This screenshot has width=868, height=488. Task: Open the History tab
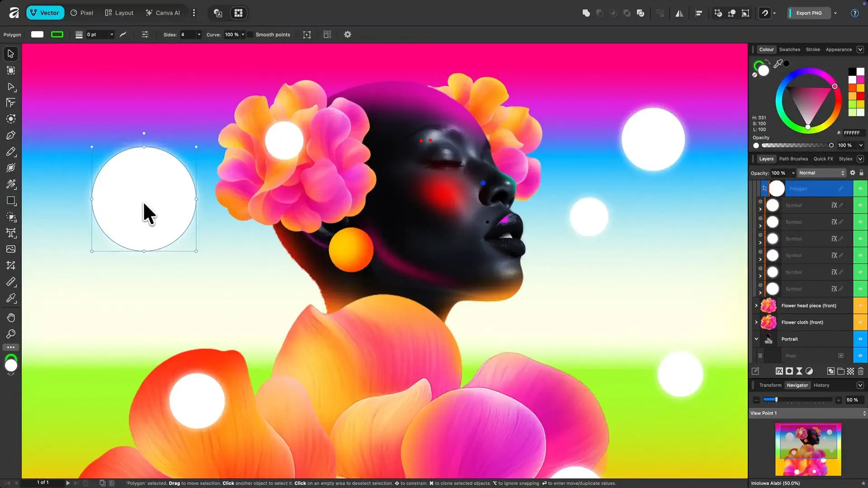821,385
